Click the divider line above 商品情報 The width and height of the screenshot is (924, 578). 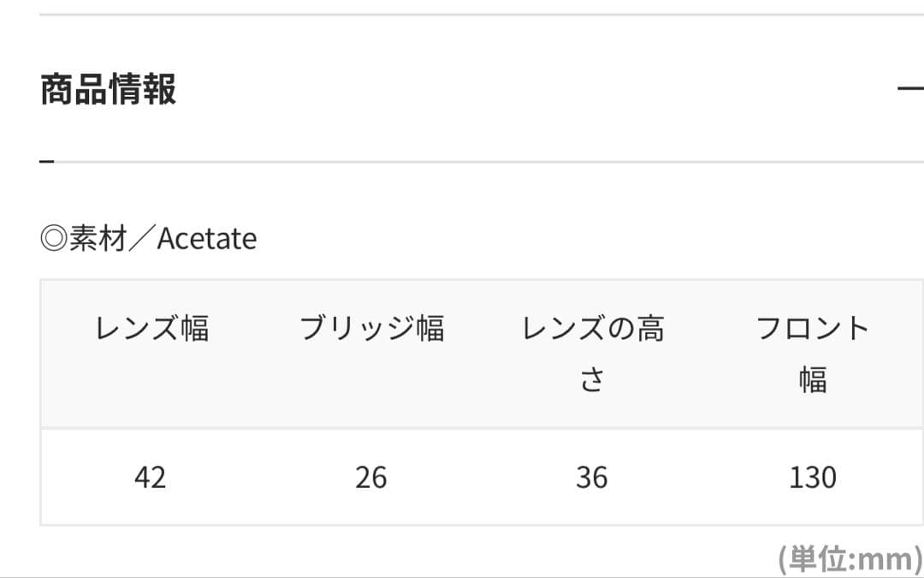(479, 15)
